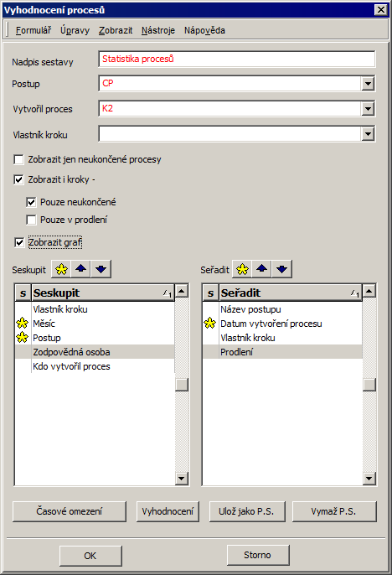This screenshot has height=575, width=392.
Task: Click the Časové omezení button
Action: 70,511
